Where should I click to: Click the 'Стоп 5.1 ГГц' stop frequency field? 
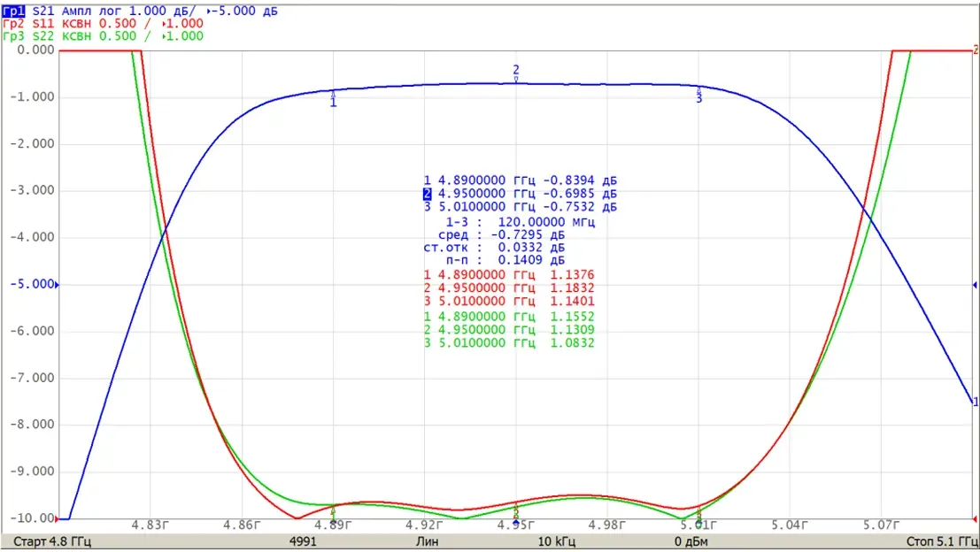click(942, 541)
